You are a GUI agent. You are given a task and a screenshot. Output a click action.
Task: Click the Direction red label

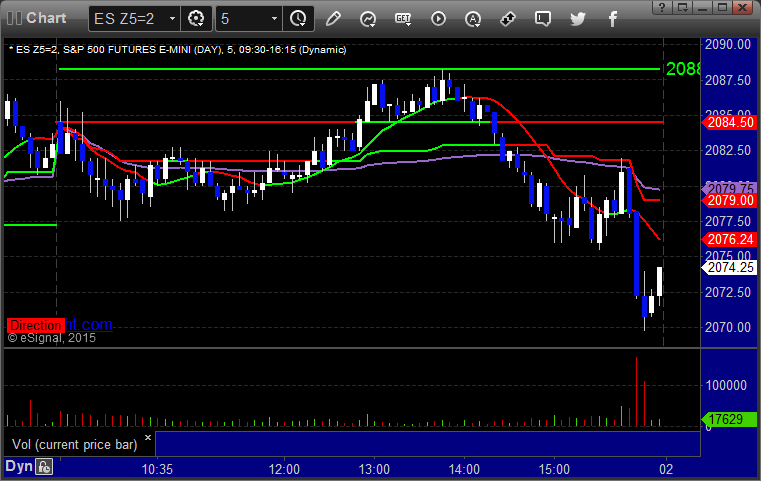coord(35,325)
